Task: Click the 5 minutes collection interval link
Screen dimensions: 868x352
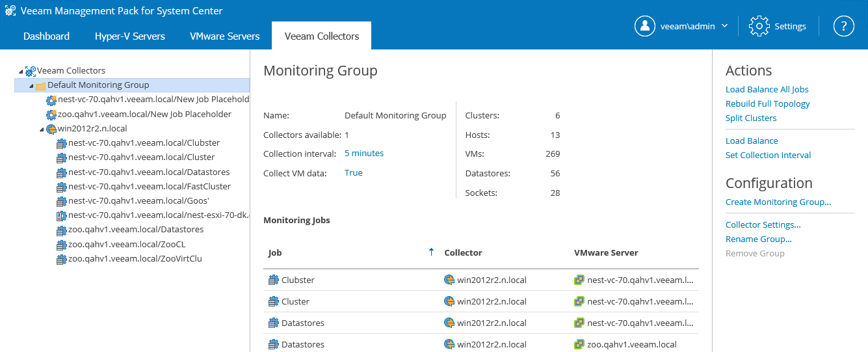Action: [364, 154]
